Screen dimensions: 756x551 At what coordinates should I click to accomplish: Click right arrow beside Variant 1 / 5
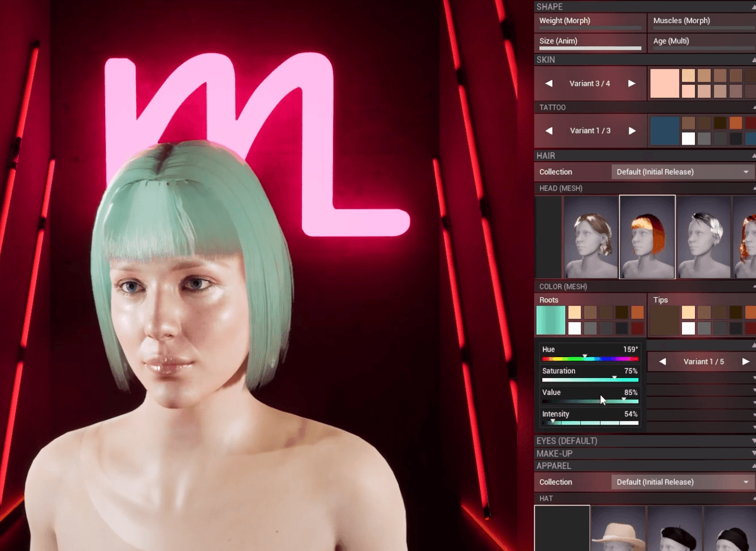[746, 362]
